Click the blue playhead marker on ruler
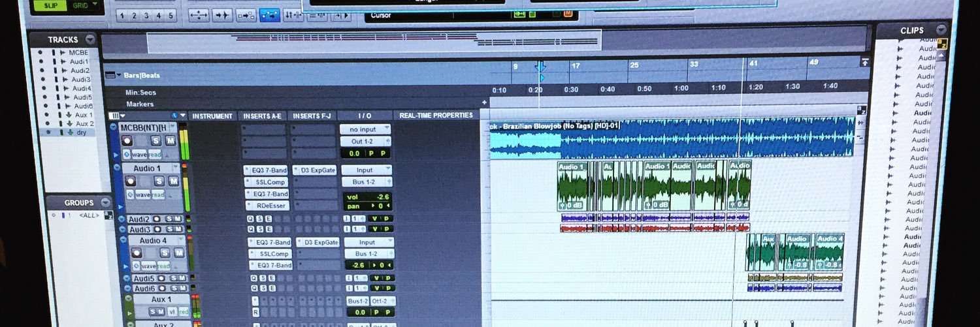The width and height of the screenshot is (980, 327). click(x=540, y=67)
